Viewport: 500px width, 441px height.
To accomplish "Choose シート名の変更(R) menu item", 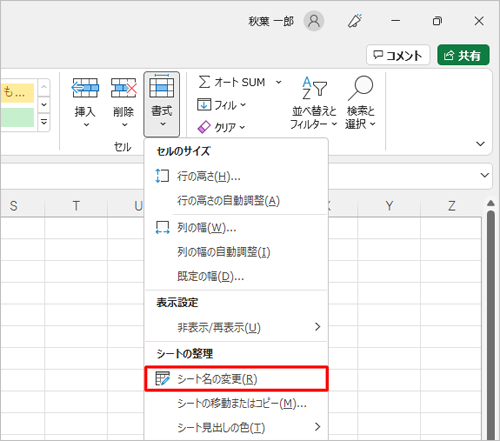I will pos(236,379).
